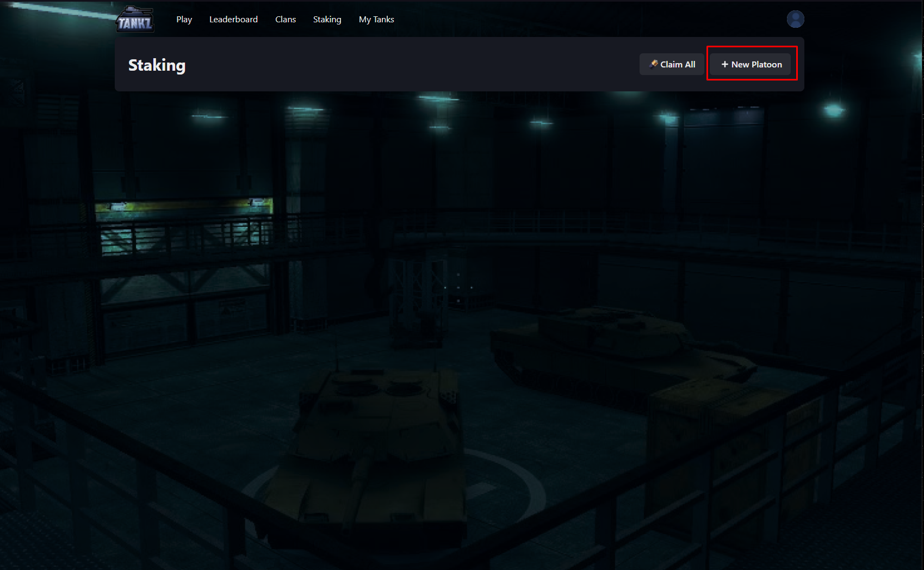The width and height of the screenshot is (924, 570).
Task: Create a New Platoon
Action: [x=751, y=64]
